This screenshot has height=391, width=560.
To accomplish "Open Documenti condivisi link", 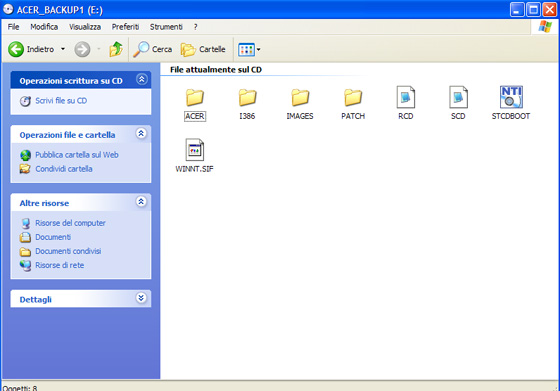I will (x=68, y=251).
